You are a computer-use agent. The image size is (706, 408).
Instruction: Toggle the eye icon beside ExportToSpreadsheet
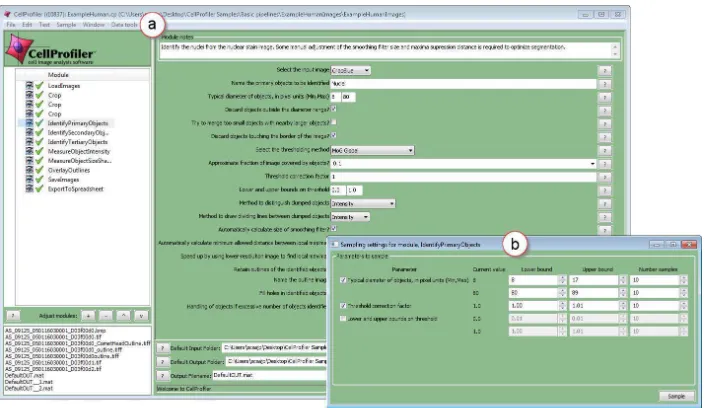coord(29,189)
